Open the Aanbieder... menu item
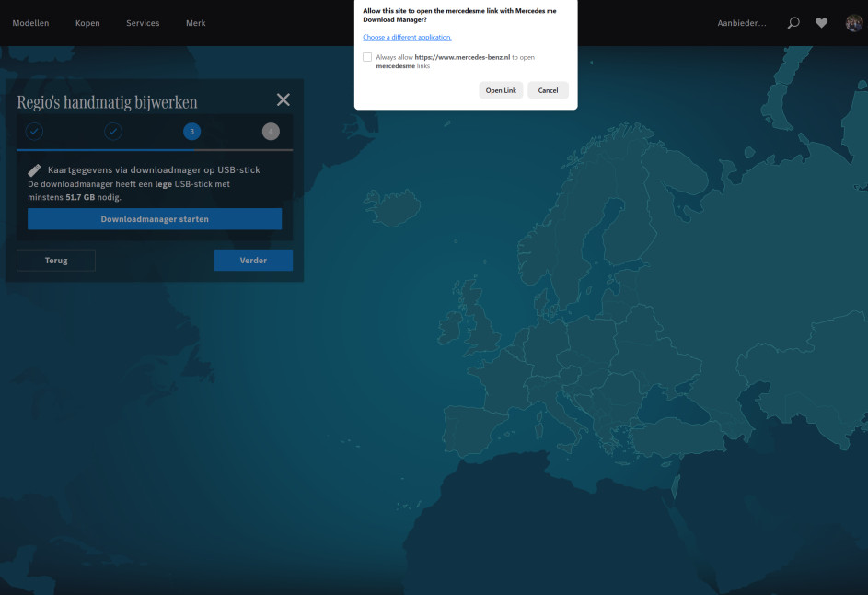Screen dimensions: 868x595 tap(742, 23)
